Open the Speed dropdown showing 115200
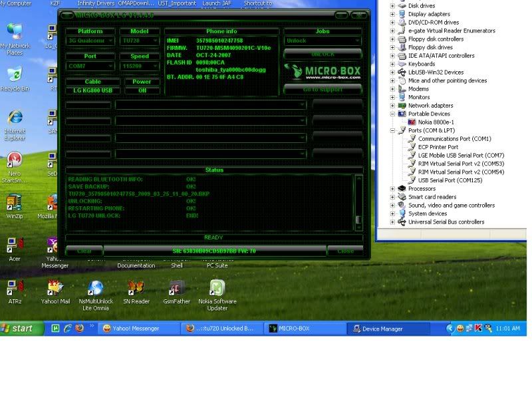 (x=140, y=66)
